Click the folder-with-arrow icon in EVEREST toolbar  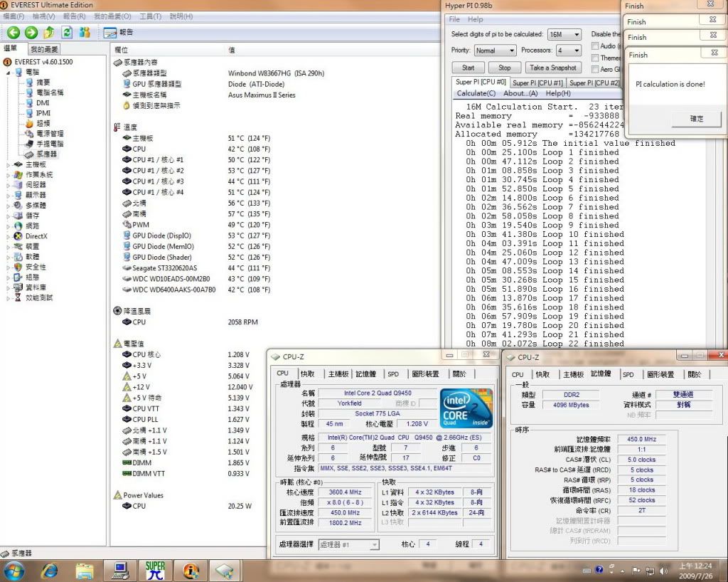pos(48,32)
